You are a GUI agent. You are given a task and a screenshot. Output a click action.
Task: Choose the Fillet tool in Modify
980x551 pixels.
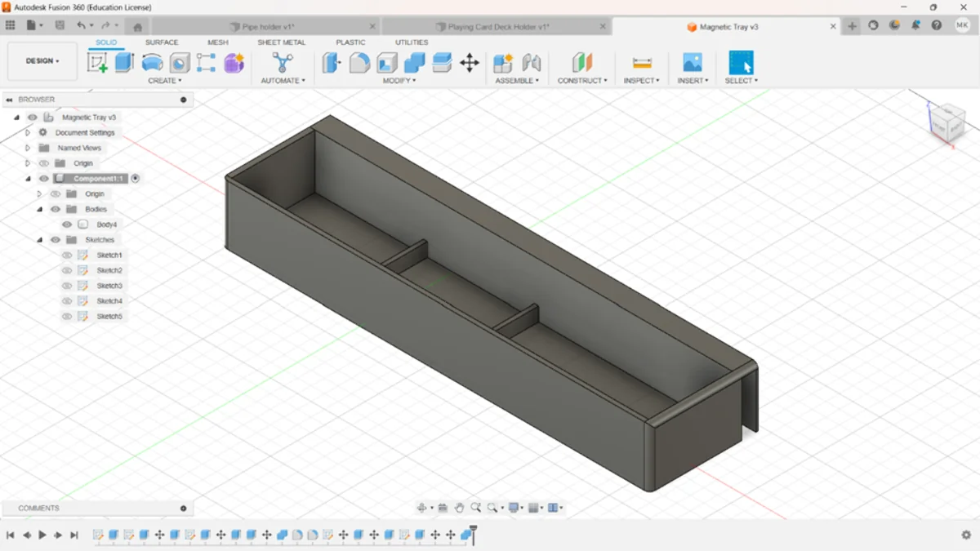[x=359, y=63]
